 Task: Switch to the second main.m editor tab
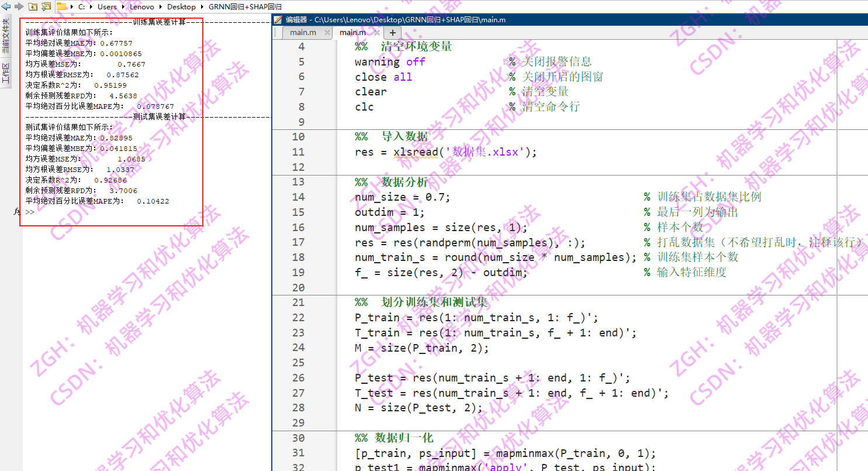coord(354,32)
